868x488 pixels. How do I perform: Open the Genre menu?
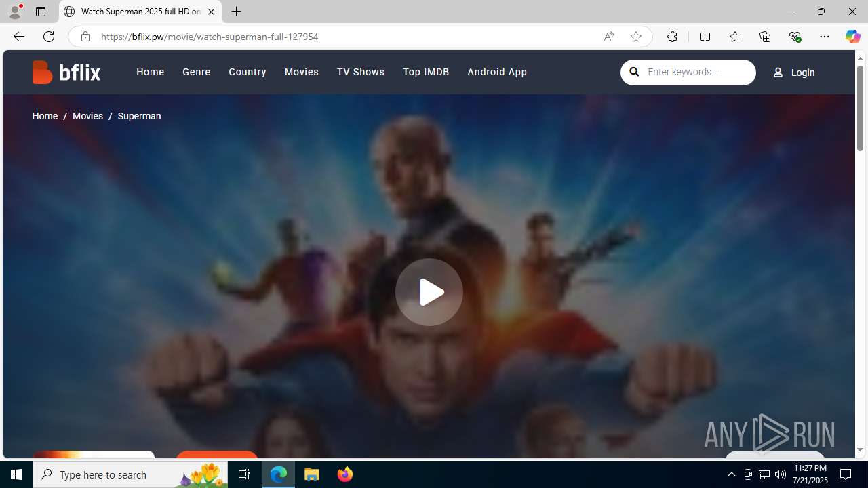pyautogui.click(x=196, y=72)
